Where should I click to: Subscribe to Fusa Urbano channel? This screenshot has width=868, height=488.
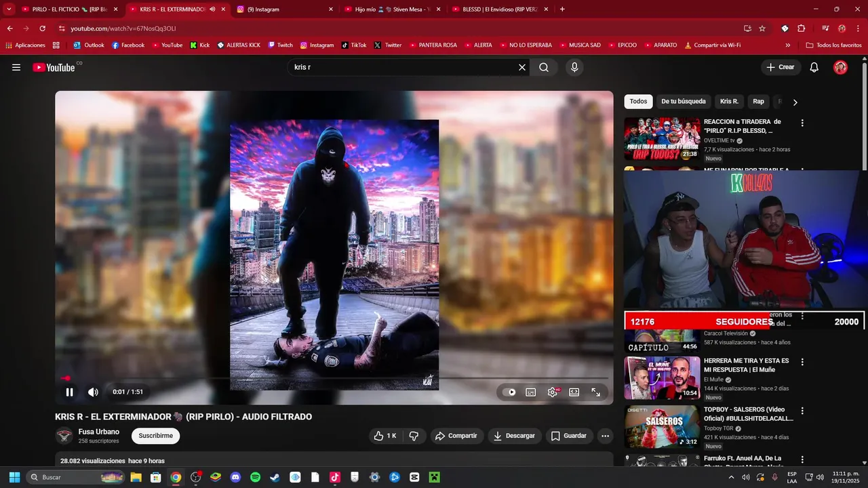[x=155, y=436]
